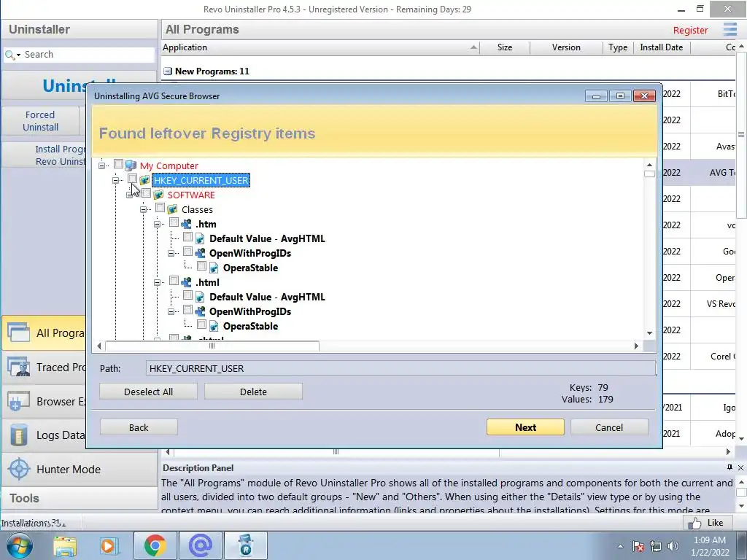This screenshot has height=560, width=747.
Task: Check the Classes checkbox
Action: click(160, 208)
